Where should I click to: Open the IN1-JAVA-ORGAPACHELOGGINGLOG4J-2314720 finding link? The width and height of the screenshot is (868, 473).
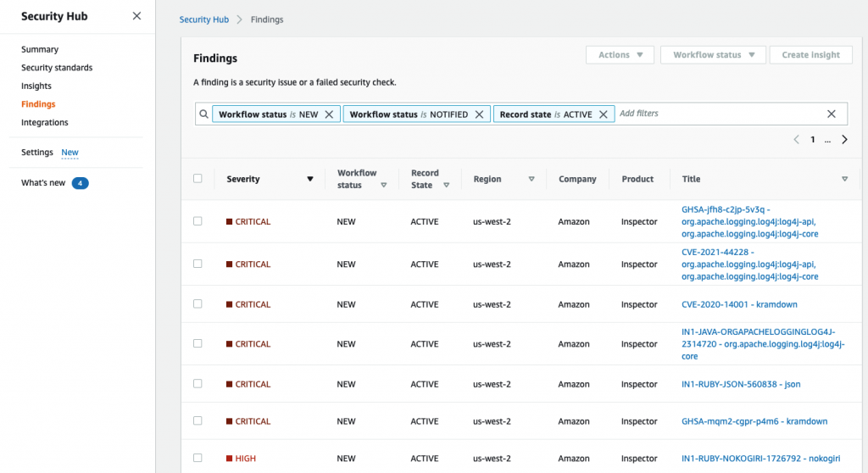(763, 344)
